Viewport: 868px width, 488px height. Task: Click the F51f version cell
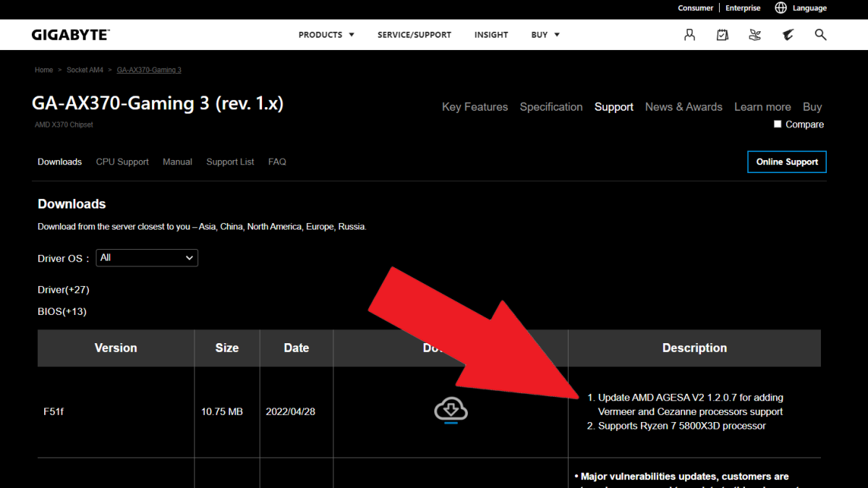pos(116,412)
